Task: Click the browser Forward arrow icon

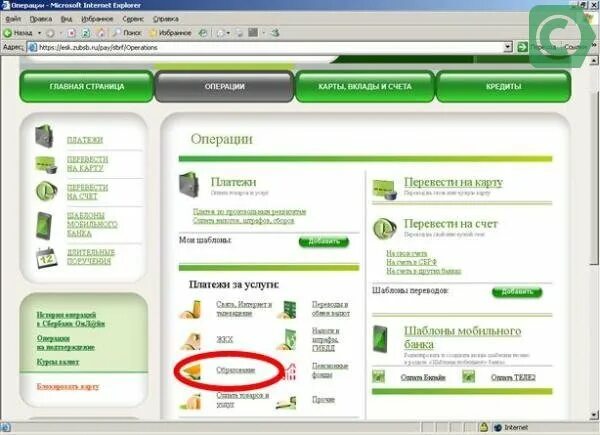Action: pyautogui.click(x=50, y=33)
